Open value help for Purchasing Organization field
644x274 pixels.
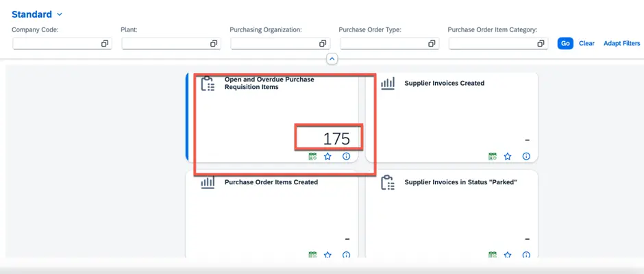[x=323, y=44]
